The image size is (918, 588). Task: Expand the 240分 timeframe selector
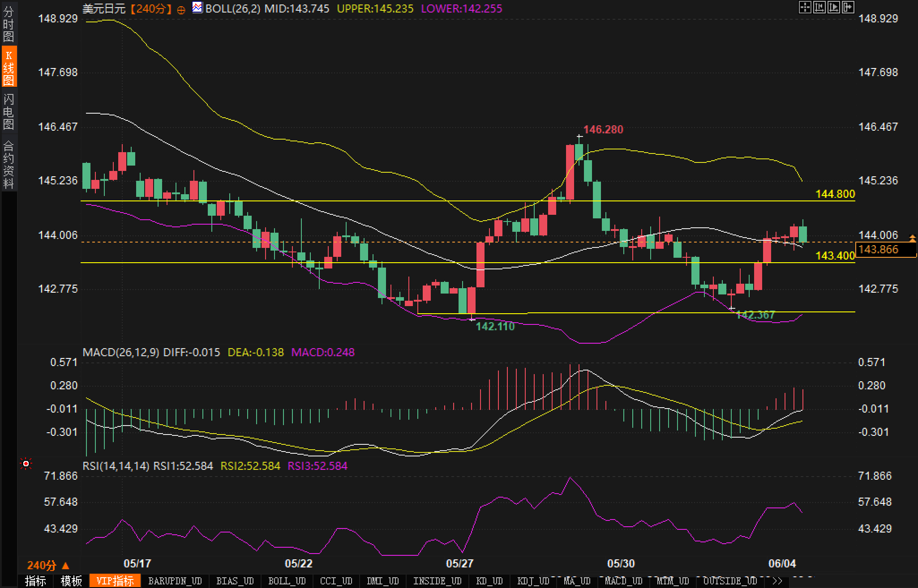point(47,565)
